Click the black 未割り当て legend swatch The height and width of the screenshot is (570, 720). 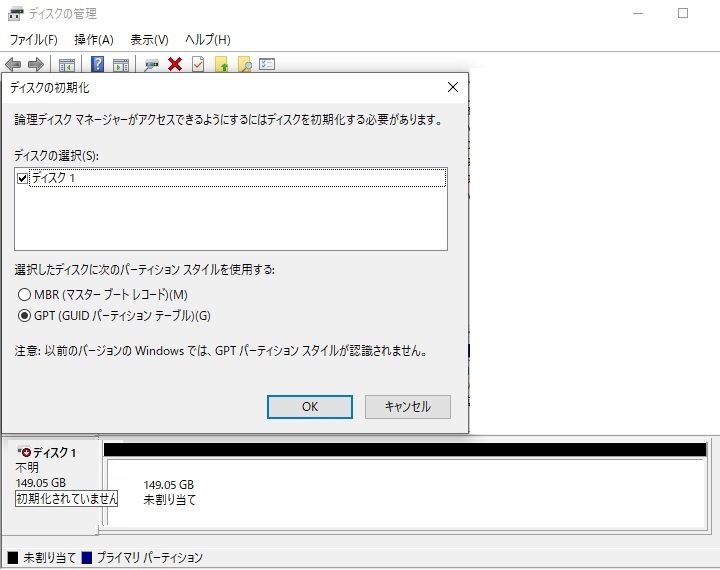[x=13, y=558]
